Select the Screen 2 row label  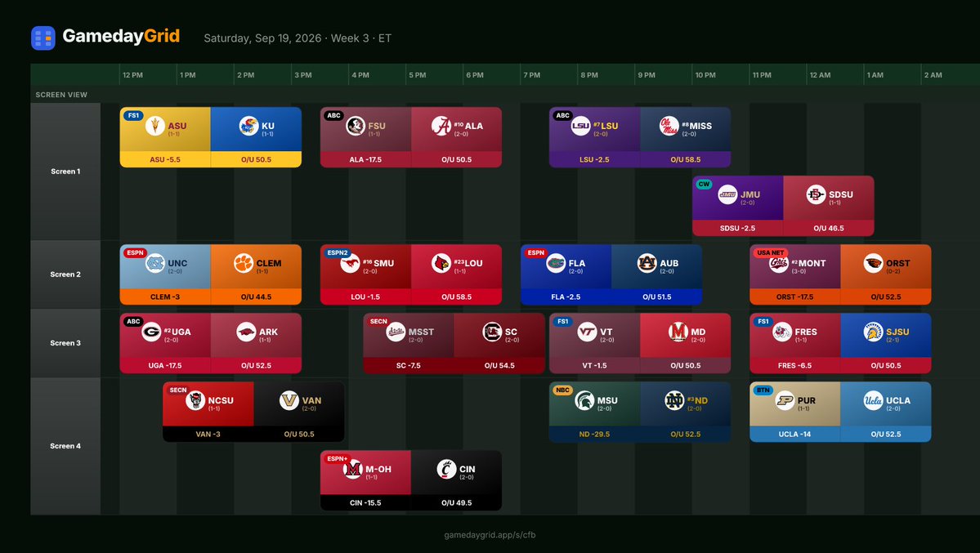point(65,274)
